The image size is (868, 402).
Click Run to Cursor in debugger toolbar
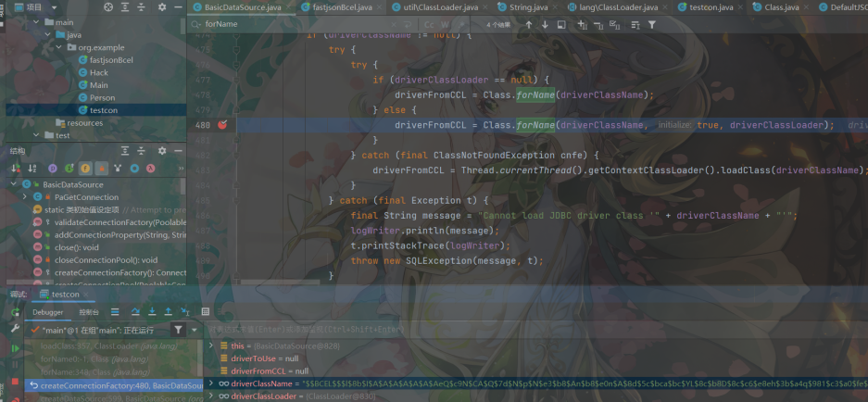[x=185, y=312]
